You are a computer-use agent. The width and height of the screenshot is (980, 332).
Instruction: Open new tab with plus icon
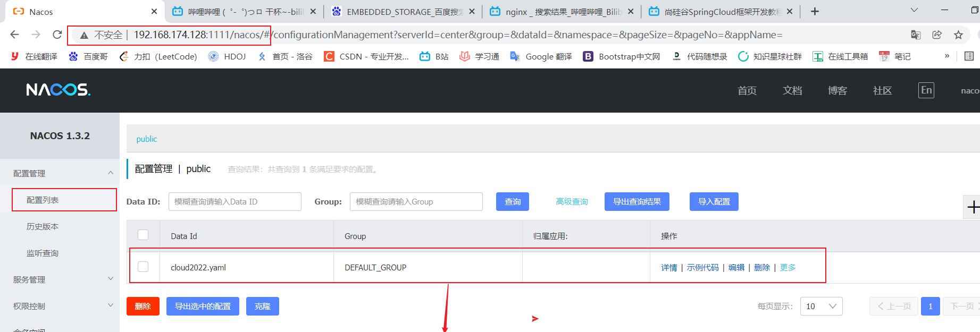pos(815,11)
